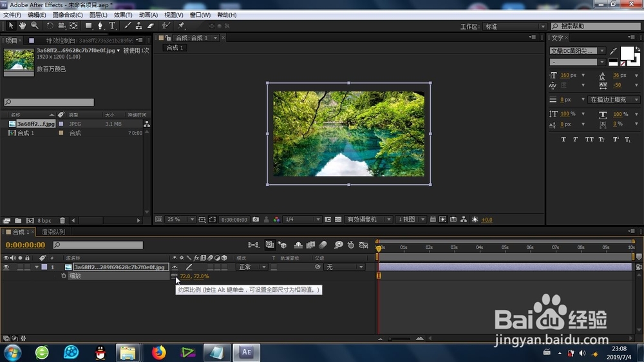The image size is (644, 362).
Task: Toggle pixel aspect ratio correction
Action: point(433,220)
